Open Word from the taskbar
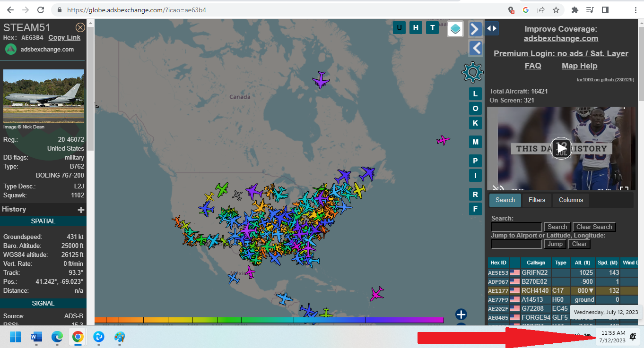The image size is (644, 348). (x=36, y=337)
